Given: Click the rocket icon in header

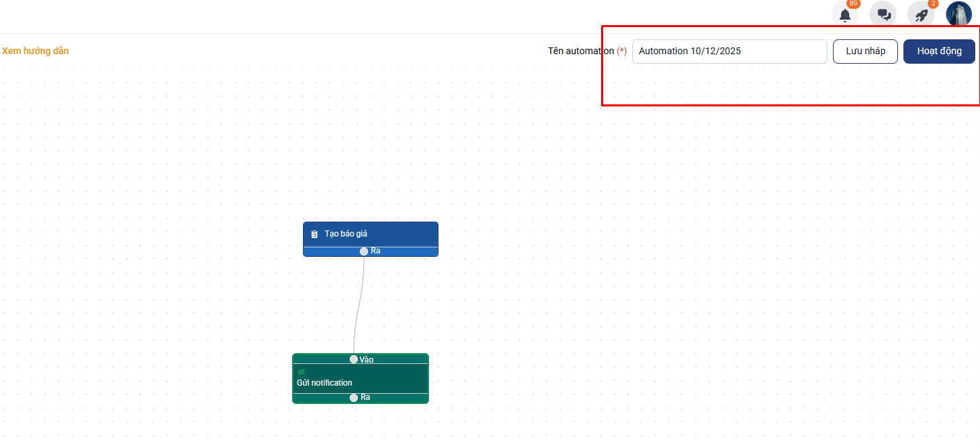Looking at the screenshot, I should click(920, 15).
